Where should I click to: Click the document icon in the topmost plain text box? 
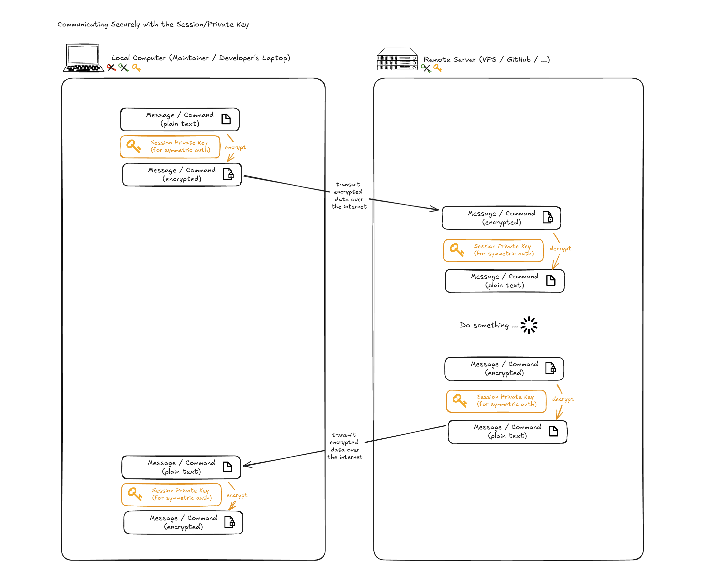click(226, 119)
